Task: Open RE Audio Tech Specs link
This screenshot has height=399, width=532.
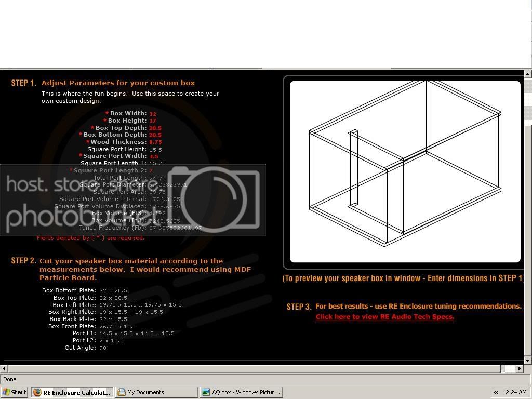Action: coord(385,317)
